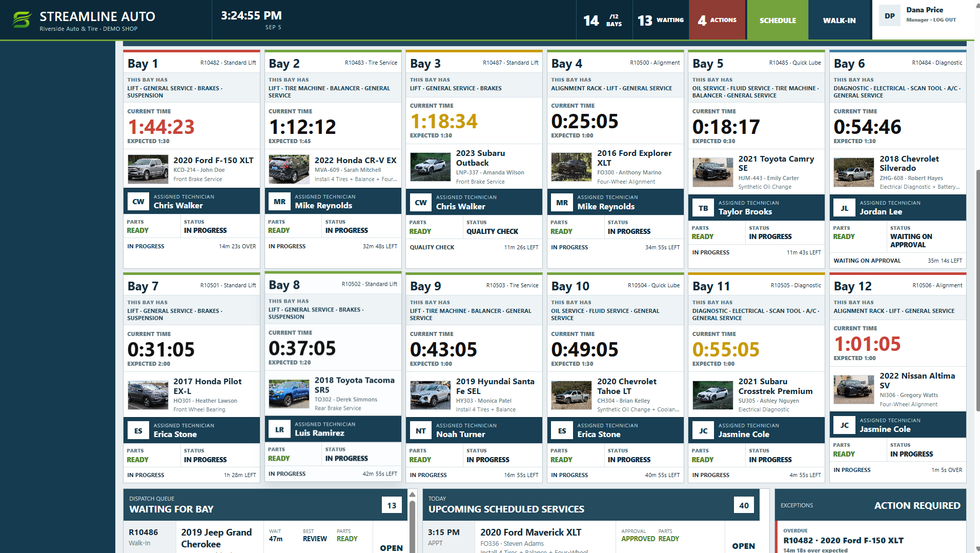View the 2020 Chevrolet Tahoe LT photo

pyautogui.click(x=571, y=395)
